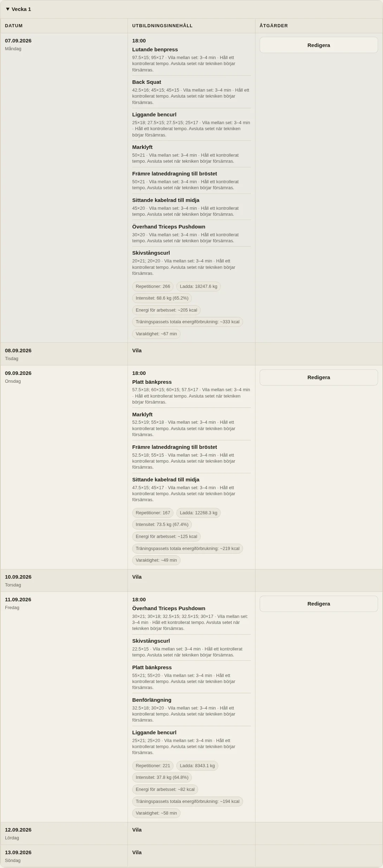The image size is (383, 868).
Task: Select the 08.09.2026 Tisdag rest row
Action: click(191, 354)
